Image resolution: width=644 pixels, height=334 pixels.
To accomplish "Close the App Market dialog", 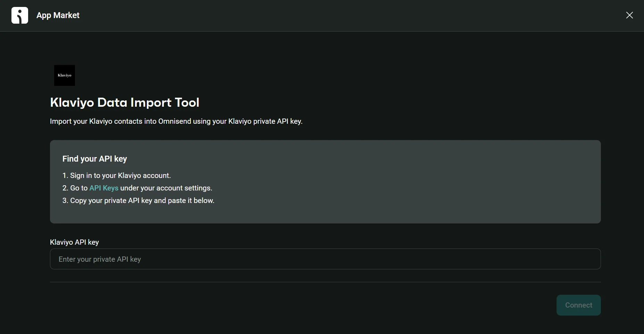I will (x=629, y=15).
